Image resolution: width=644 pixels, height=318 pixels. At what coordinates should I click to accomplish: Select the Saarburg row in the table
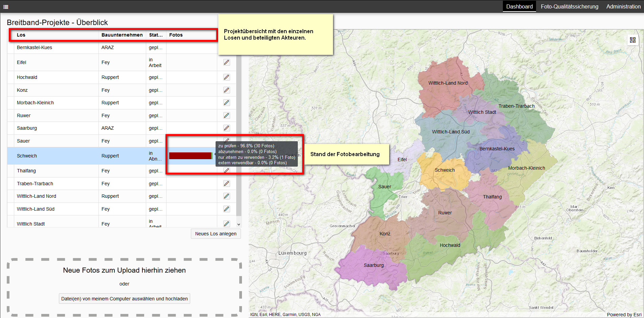pyautogui.click(x=122, y=128)
